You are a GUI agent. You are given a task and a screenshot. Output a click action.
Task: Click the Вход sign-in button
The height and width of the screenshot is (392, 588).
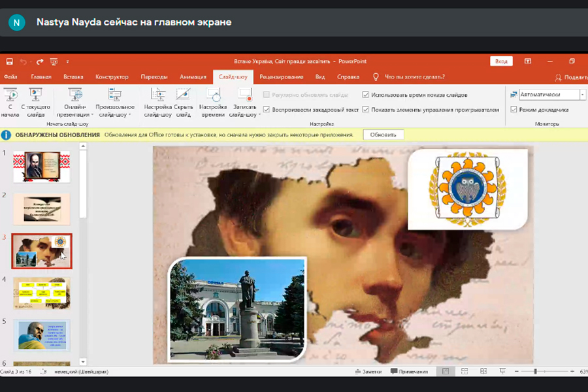click(501, 61)
